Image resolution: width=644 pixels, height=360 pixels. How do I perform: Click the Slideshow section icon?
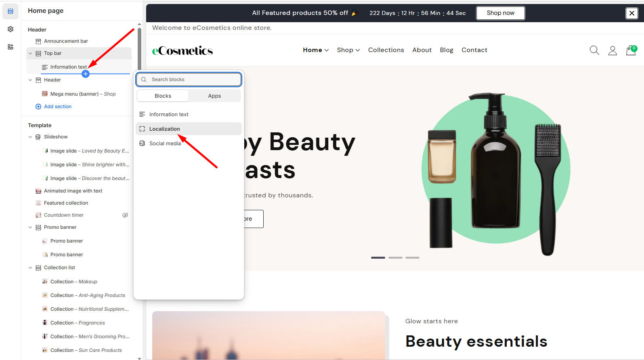(38, 137)
